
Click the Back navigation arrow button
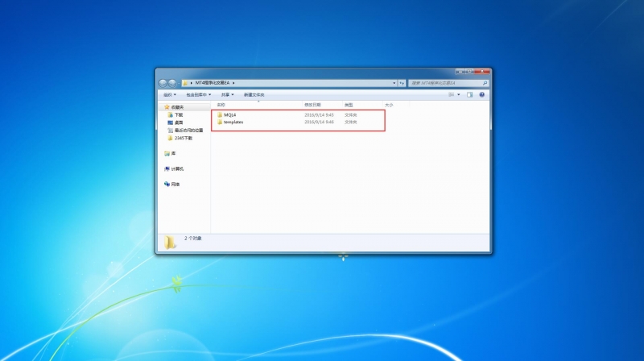[x=163, y=83]
